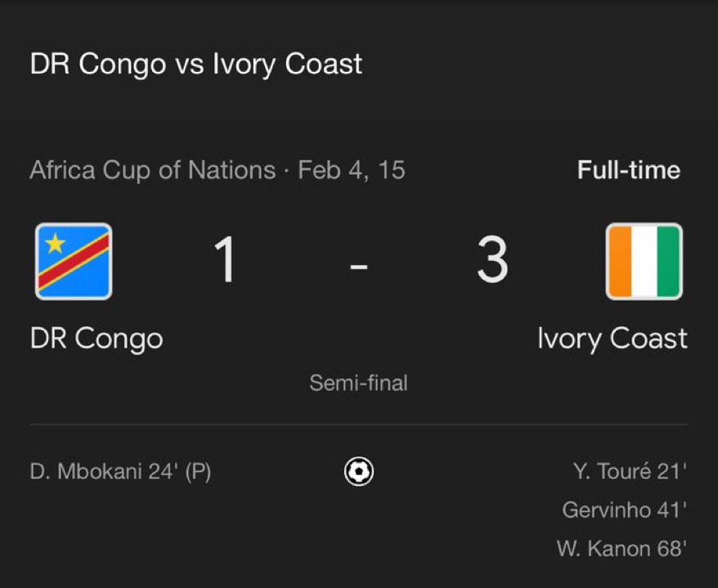718x588 pixels.
Task: Click the Feb 4, 15 match date
Action: 352,170
